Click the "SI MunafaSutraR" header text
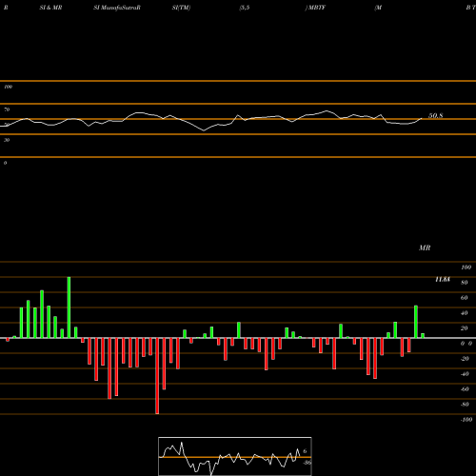Viewport: 476px width, 476px height. coord(117,8)
